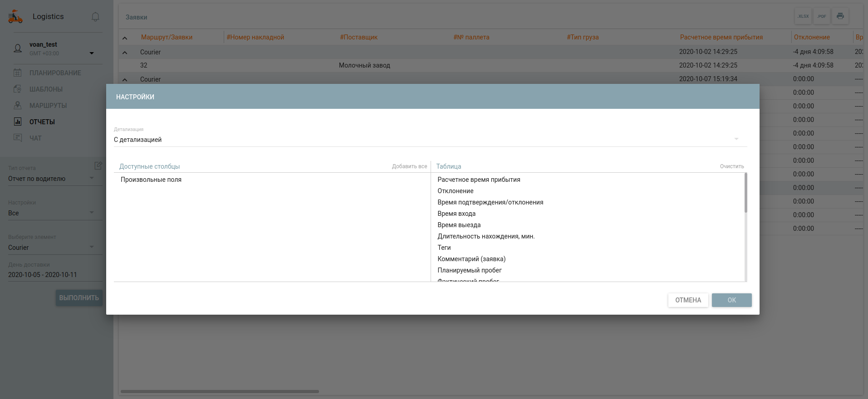Click the edit report type icon
This screenshot has height=399, width=868.
click(98, 165)
